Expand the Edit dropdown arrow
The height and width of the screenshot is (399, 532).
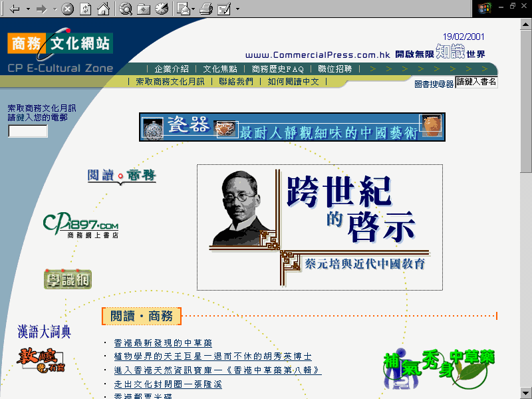237,9
